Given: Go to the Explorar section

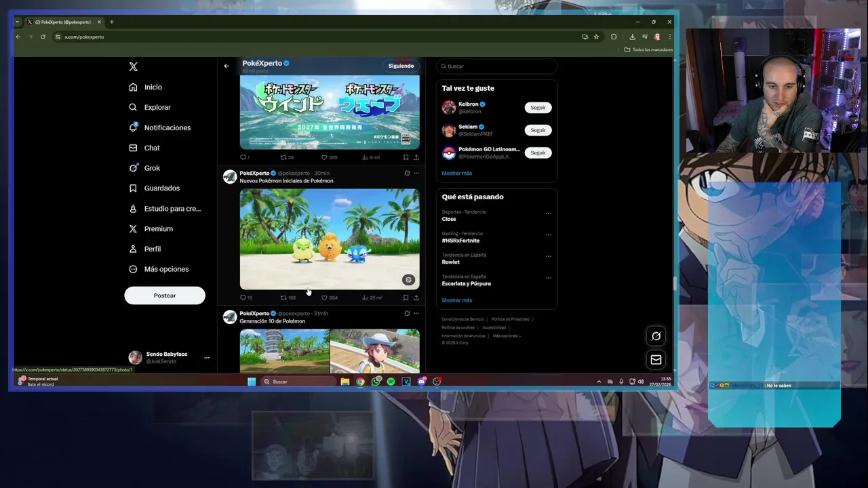Looking at the screenshot, I should [150, 107].
